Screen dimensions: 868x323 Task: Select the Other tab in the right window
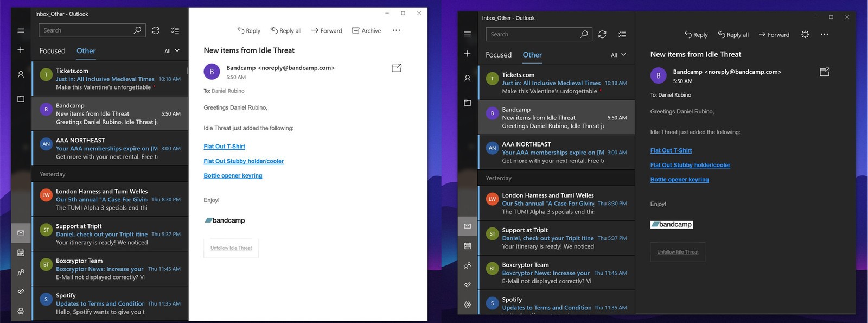coord(532,55)
